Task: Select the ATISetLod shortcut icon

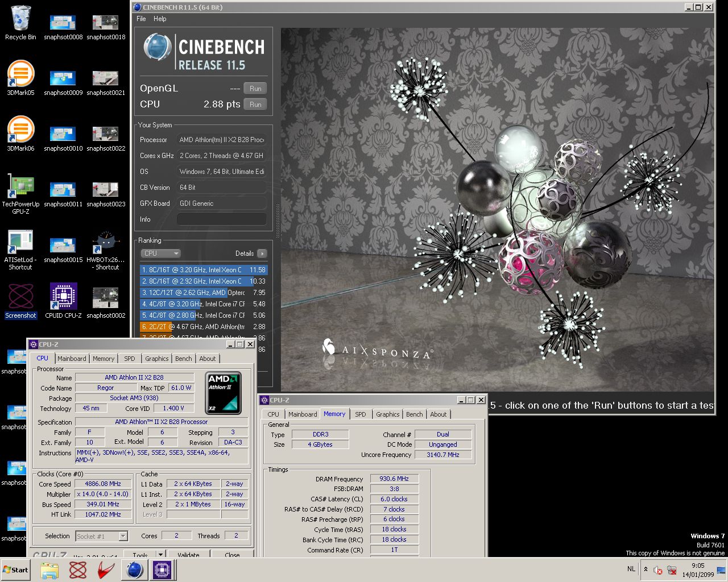Action: pyautogui.click(x=20, y=250)
